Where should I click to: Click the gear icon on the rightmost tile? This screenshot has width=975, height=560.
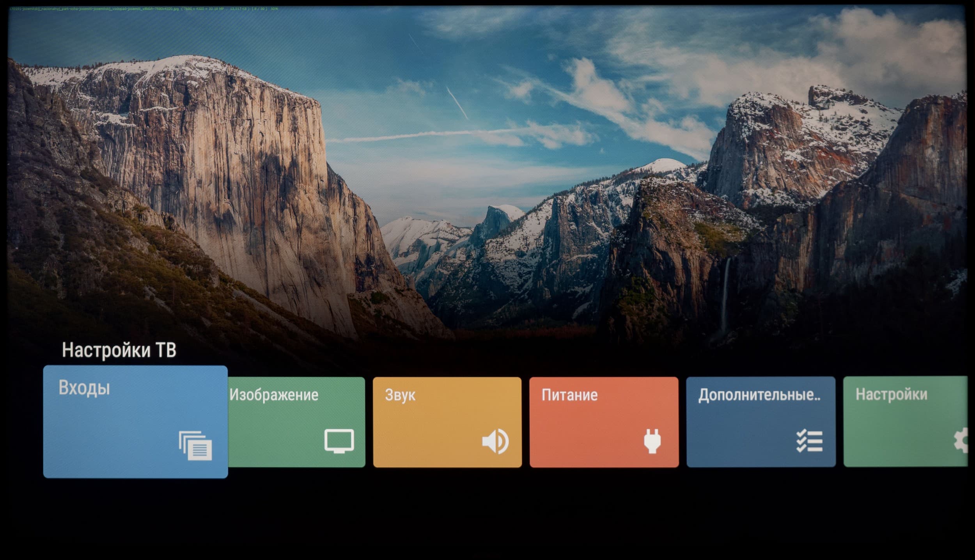[961, 440]
